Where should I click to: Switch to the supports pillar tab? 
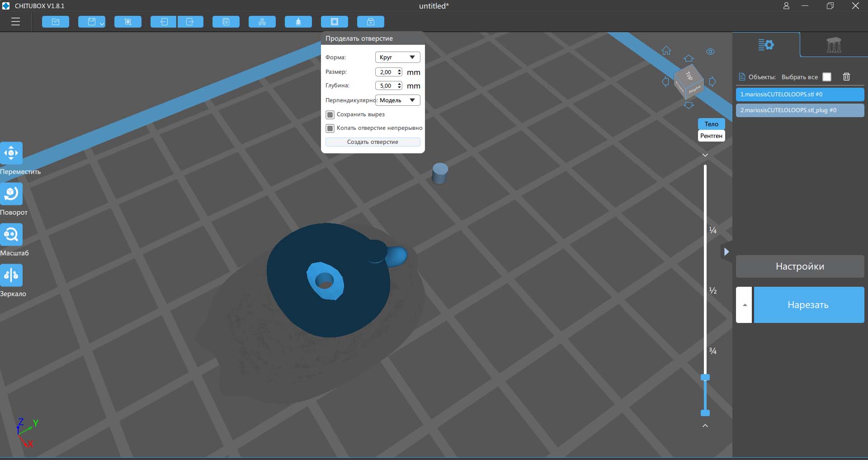pos(834,45)
